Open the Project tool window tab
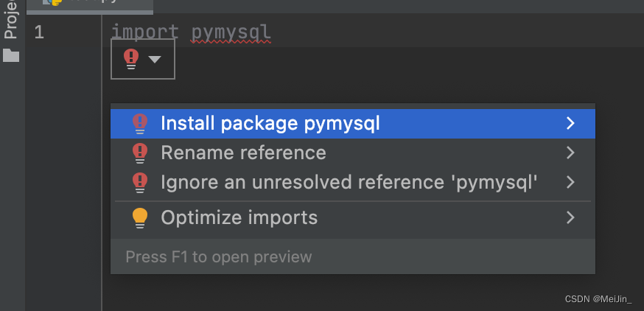Viewport: 644px width, 311px height. (x=10, y=20)
